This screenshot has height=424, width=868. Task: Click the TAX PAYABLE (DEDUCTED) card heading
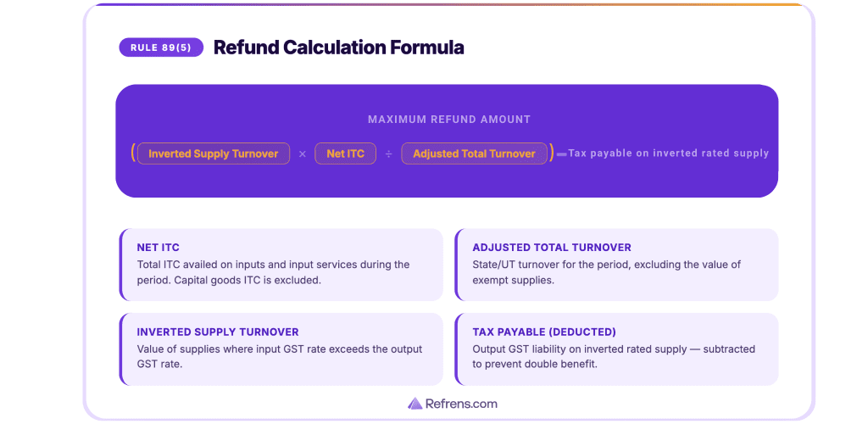pos(543,332)
